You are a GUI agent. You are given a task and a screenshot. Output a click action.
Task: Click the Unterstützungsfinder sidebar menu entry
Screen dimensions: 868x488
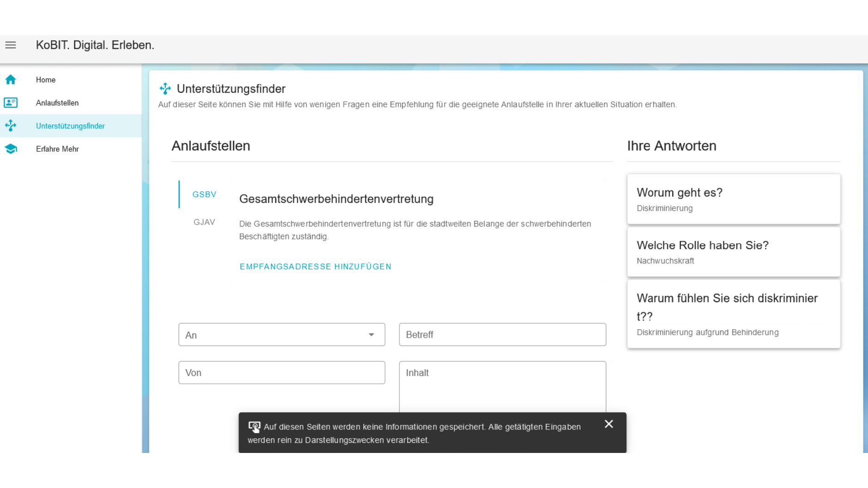click(x=70, y=125)
